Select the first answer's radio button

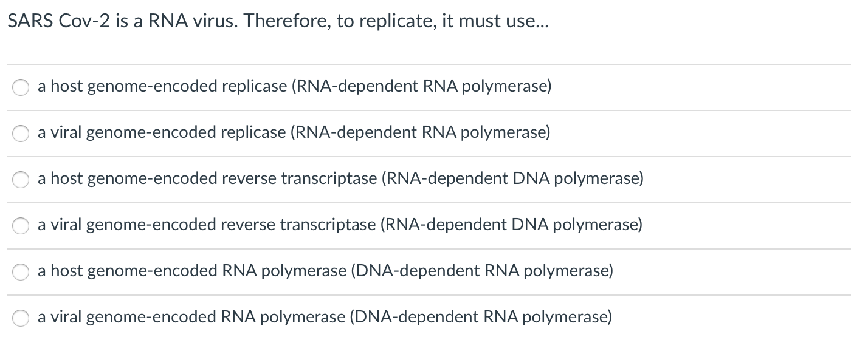tap(21, 87)
